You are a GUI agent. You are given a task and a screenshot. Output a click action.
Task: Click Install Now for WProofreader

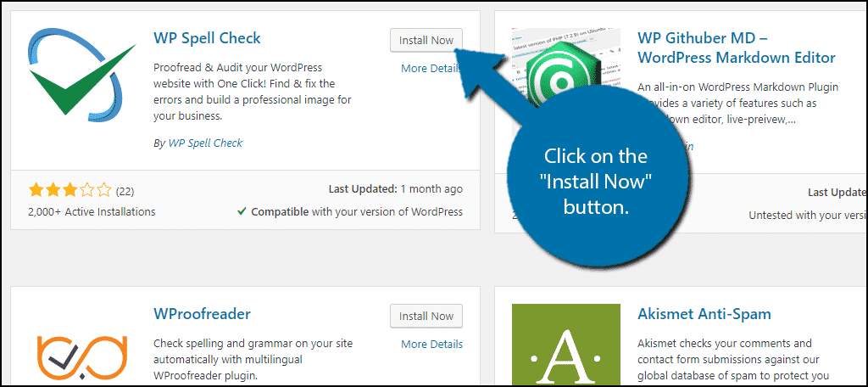426,316
